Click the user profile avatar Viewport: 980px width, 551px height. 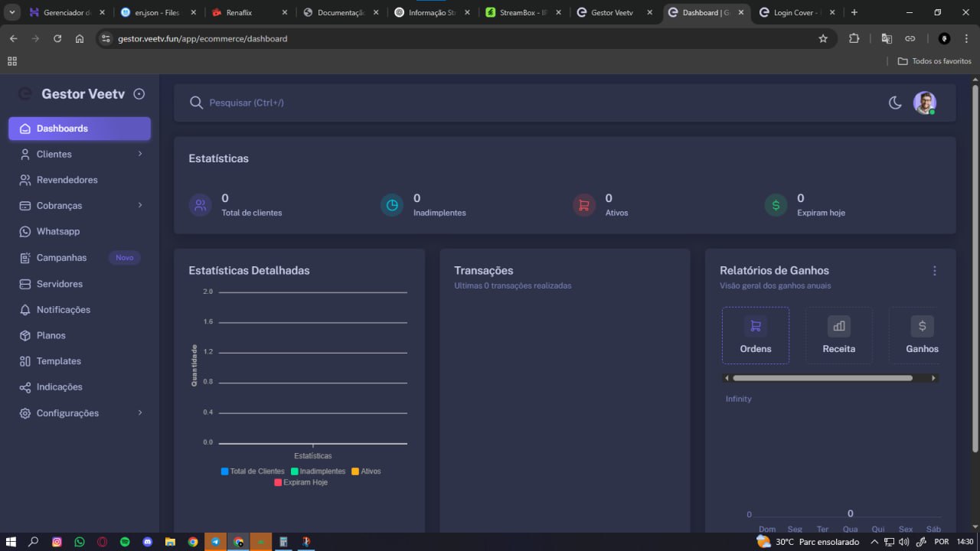click(x=924, y=103)
